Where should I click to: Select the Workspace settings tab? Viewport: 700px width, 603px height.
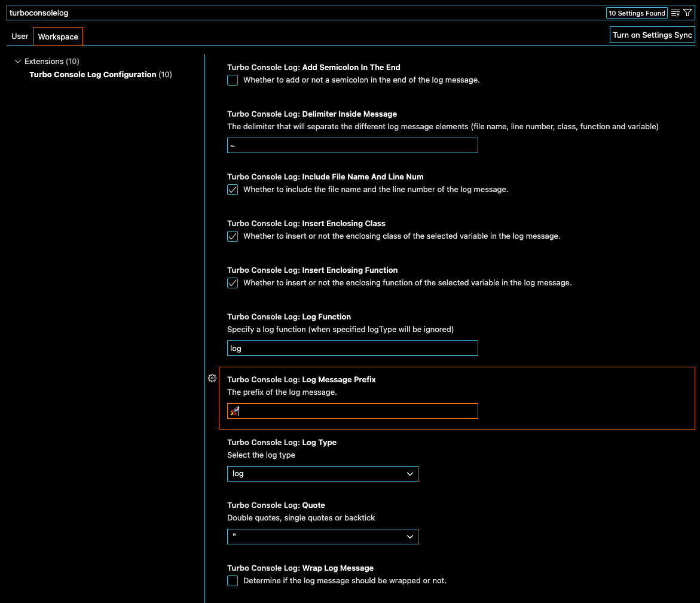point(58,36)
